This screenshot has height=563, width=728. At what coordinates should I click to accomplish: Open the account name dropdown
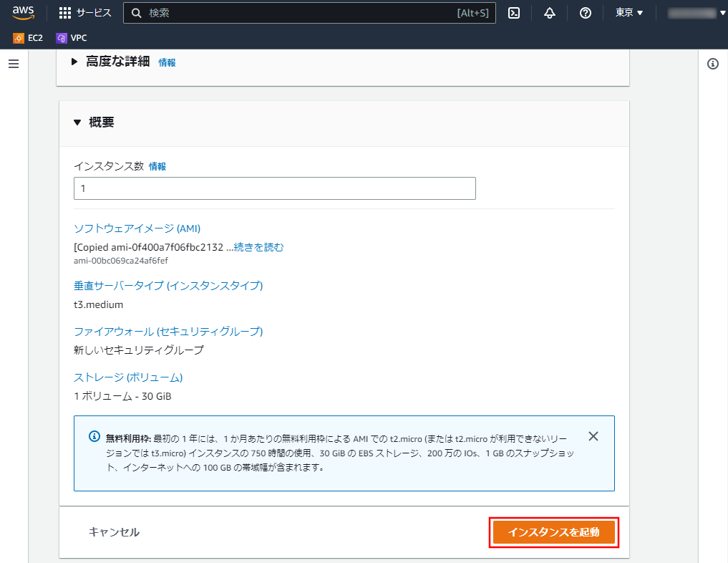(696, 13)
